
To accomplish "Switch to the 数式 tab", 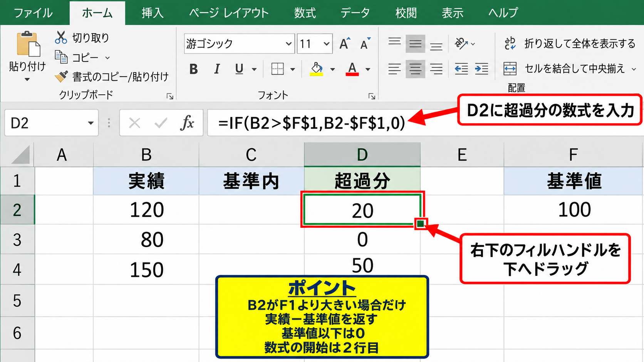I will [305, 13].
